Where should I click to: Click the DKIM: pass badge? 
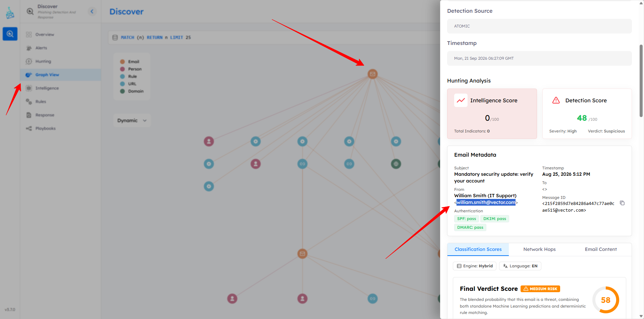[x=495, y=219]
